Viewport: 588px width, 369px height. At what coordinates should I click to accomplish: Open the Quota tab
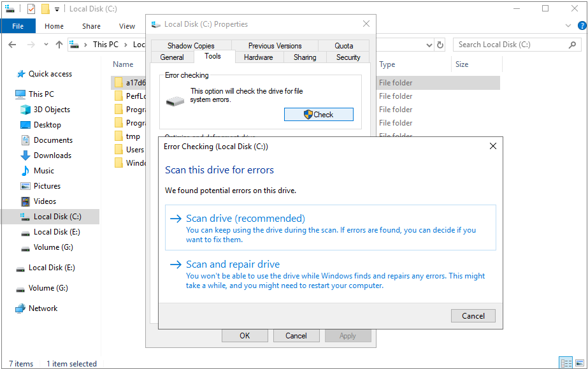click(343, 46)
